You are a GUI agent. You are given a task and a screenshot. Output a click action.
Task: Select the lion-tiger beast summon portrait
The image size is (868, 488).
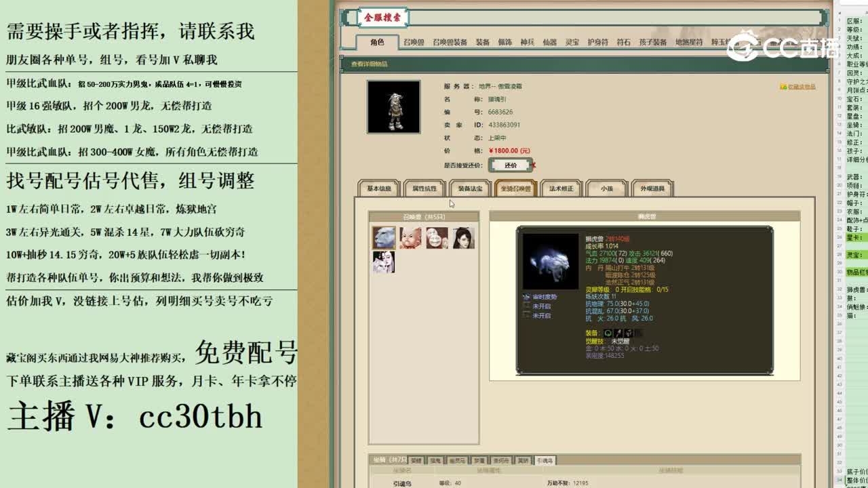click(x=383, y=238)
